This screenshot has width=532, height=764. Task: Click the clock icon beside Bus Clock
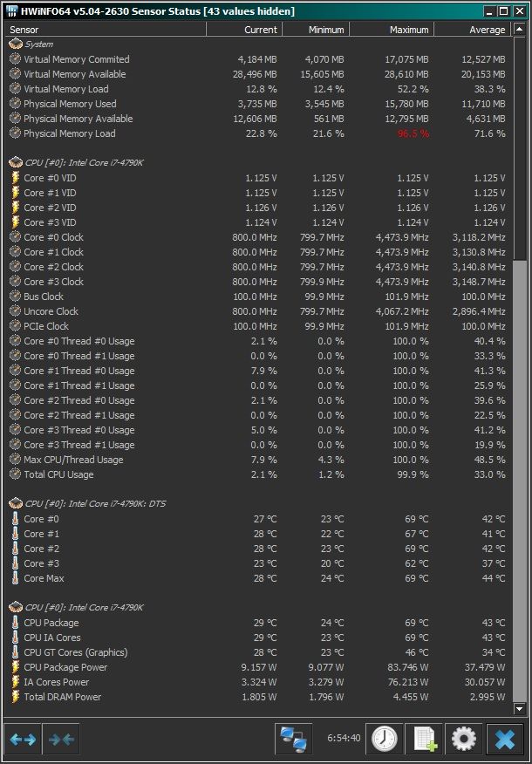click(16, 297)
